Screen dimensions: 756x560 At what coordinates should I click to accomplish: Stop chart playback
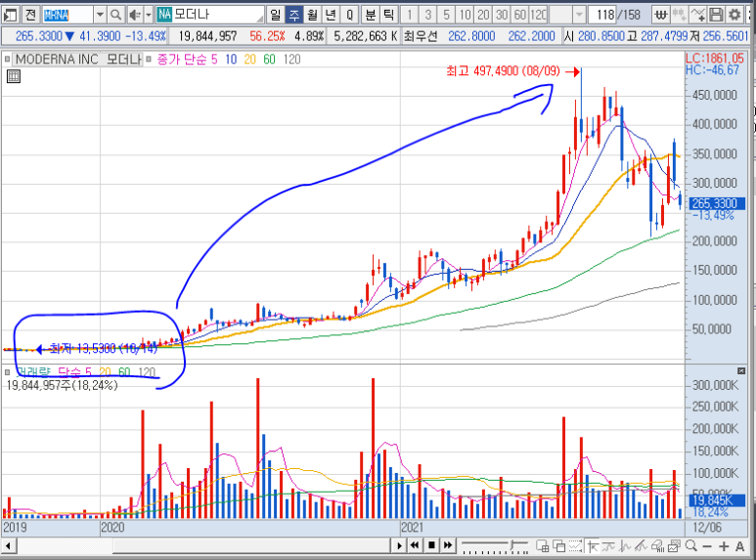pyautogui.click(x=431, y=545)
